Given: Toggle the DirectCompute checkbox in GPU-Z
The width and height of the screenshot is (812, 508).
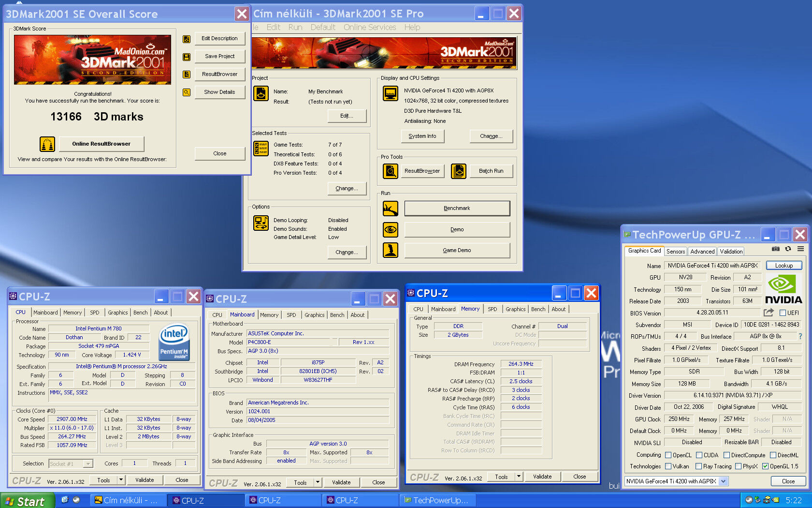Looking at the screenshot, I should point(727,455).
